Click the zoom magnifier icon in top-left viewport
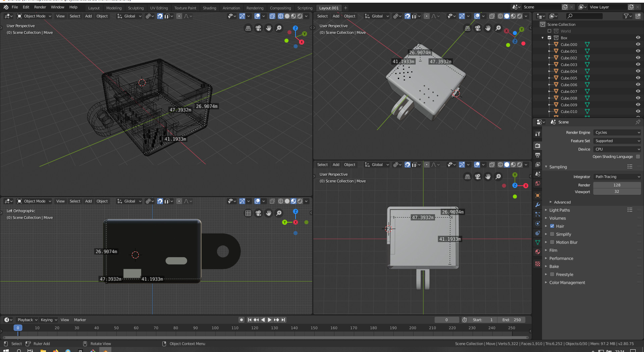The image size is (644, 352). (x=279, y=28)
